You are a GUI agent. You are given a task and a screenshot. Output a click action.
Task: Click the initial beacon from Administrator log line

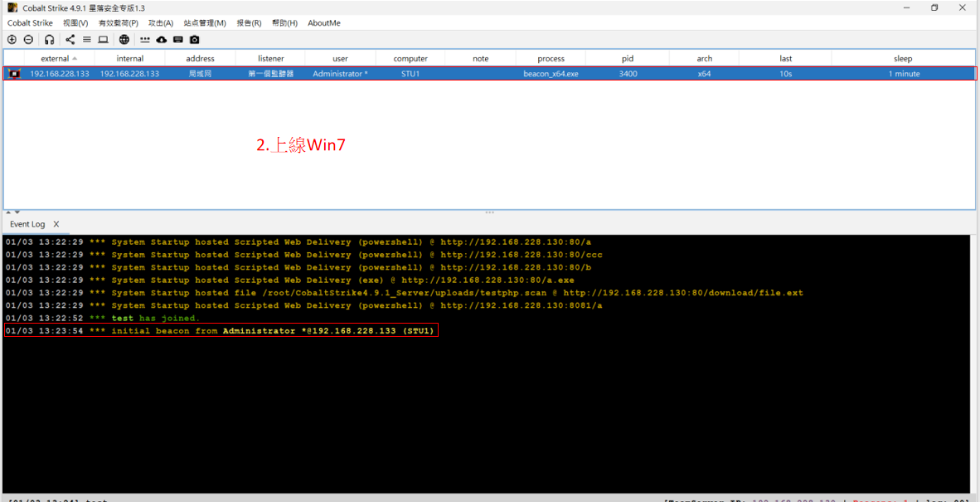[x=220, y=330]
